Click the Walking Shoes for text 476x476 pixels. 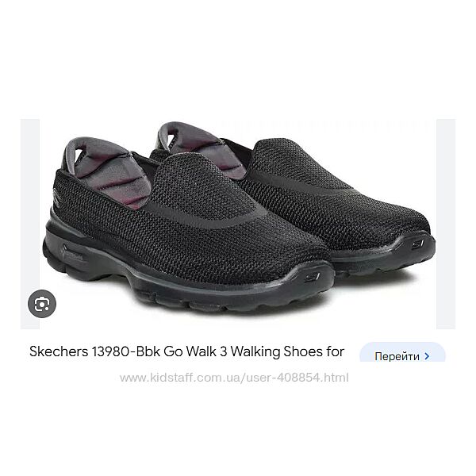(287, 351)
